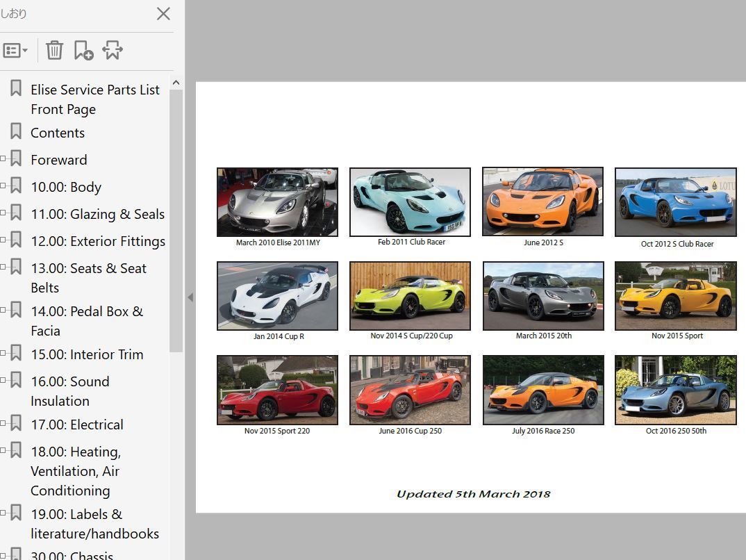The height and width of the screenshot is (560, 746).
Task: Add a new bookmark
Action: 84,51
